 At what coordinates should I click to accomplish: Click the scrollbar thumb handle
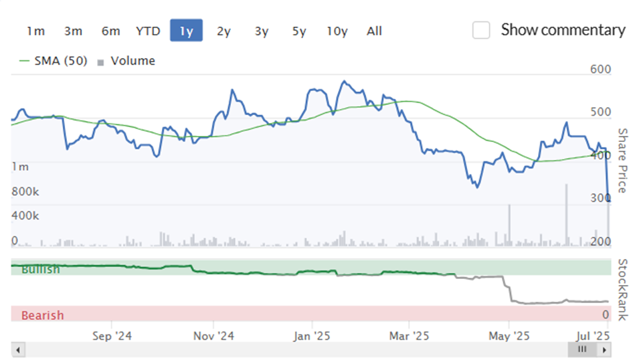(582, 349)
